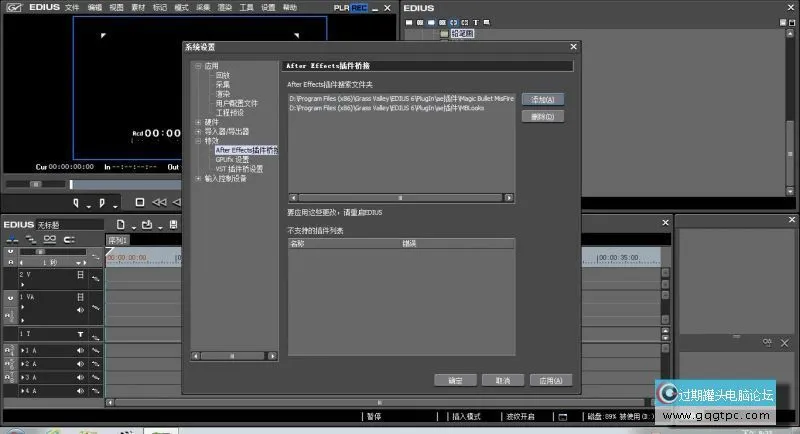Open the Set Out point dropdown arrow
This screenshot has width=800, height=434.
pos(115,206)
